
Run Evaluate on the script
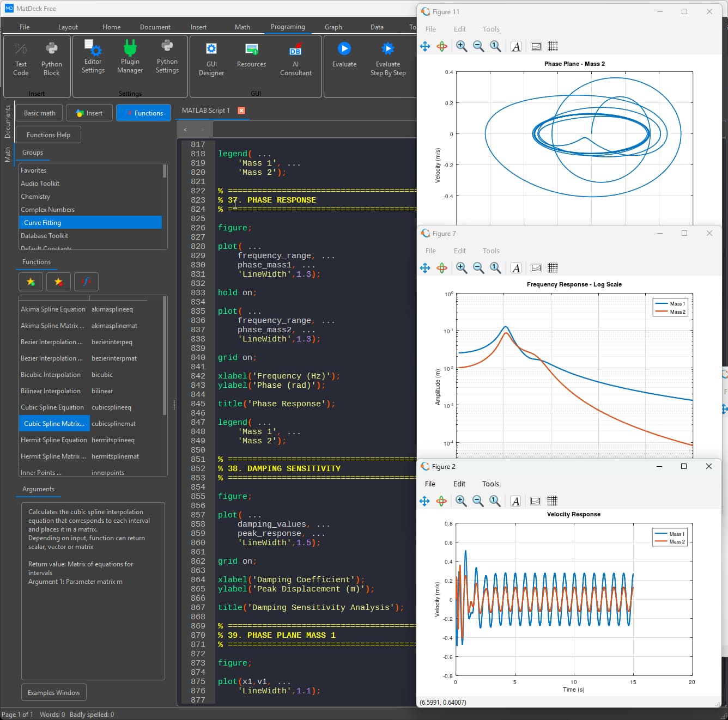pyautogui.click(x=344, y=56)
